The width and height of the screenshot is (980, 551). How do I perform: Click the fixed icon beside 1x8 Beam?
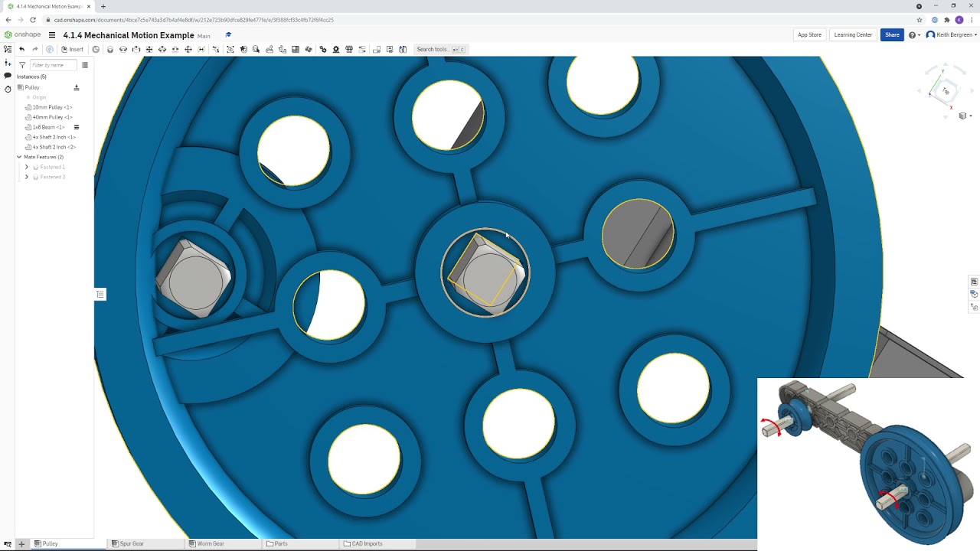point(76,127)
